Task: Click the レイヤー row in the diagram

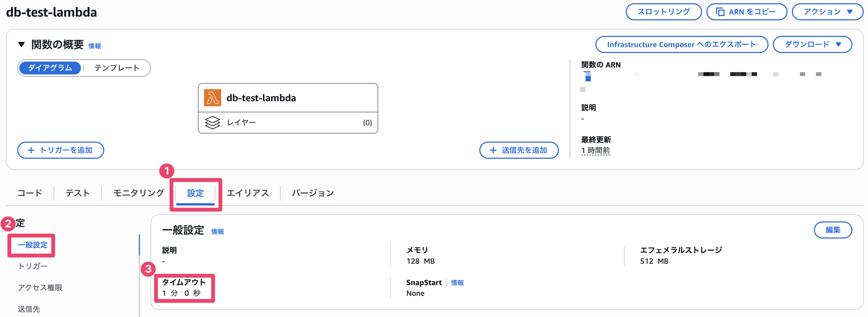Action: click(288, 123)
